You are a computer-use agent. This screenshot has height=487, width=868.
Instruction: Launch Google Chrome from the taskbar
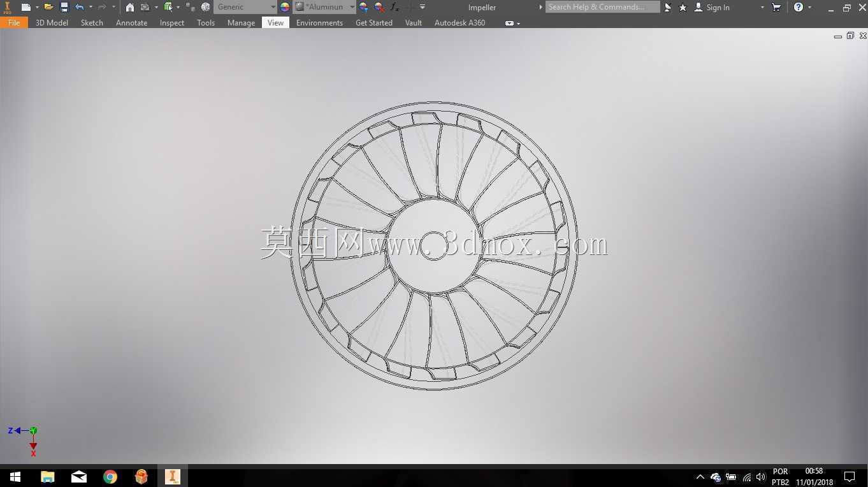point(110,477)
